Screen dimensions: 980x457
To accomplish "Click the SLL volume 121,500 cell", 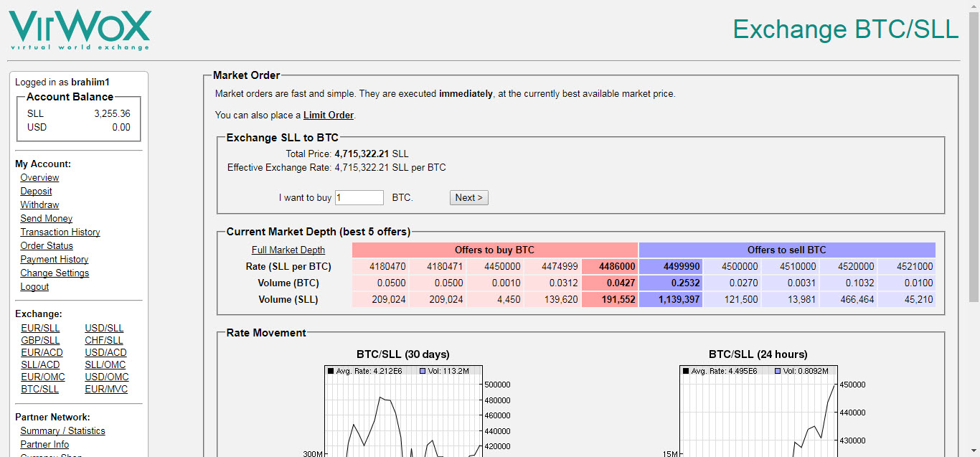I will pos(732,300).
